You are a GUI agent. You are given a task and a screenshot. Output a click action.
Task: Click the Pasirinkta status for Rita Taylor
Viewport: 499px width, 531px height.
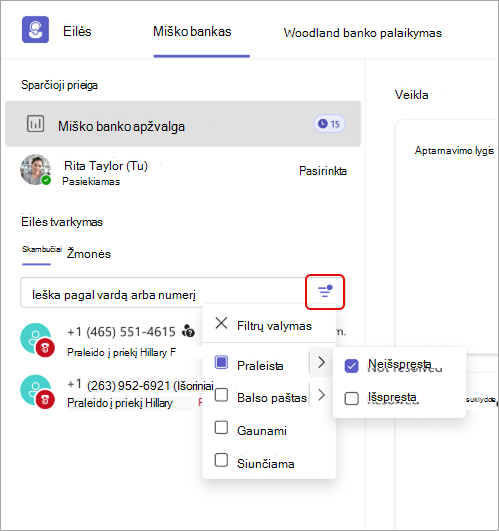pos(323,171)
